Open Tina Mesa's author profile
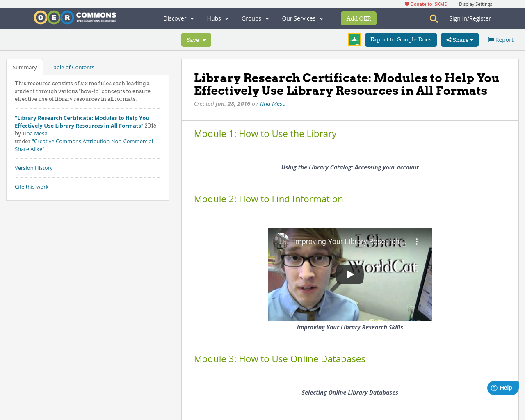This screenshot has height=420, width=525. pos(272,103)
